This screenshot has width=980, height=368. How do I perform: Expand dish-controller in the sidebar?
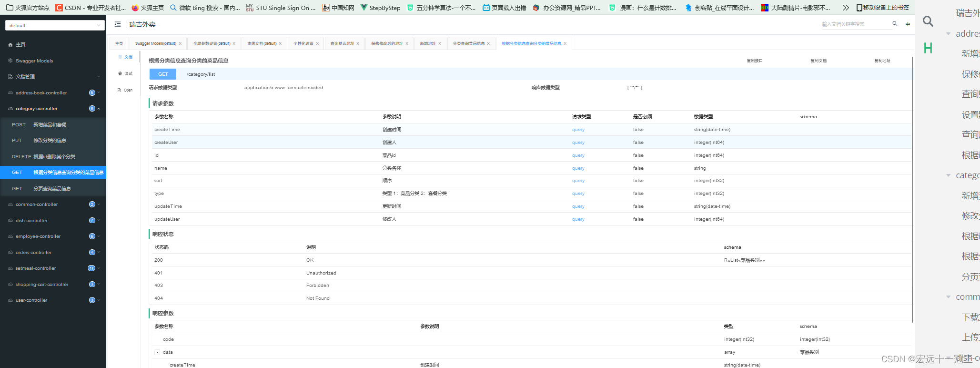(53, 221)
